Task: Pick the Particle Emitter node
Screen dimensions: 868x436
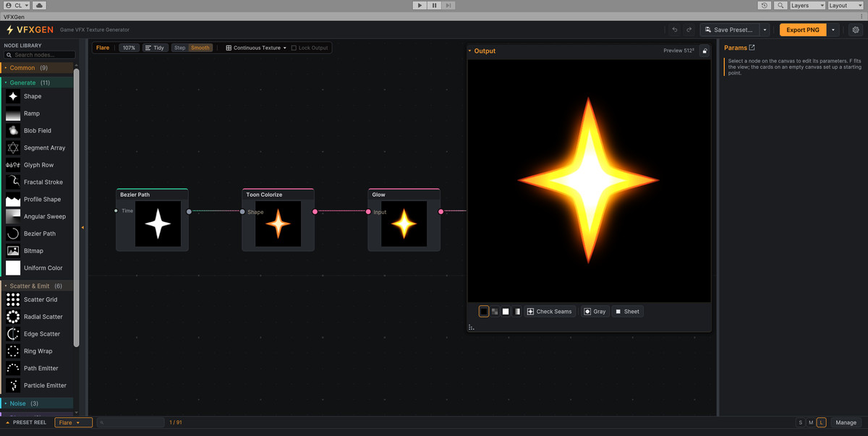Action: tap(39, 385)
